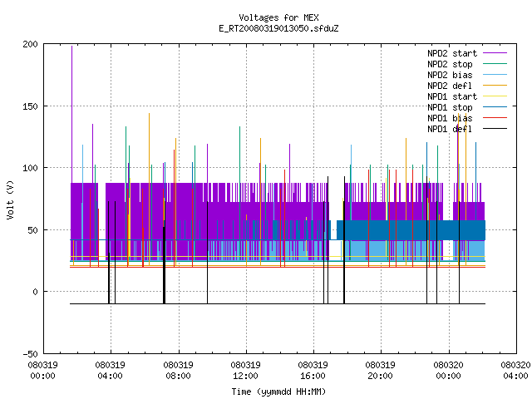The height and width of the screenshot is (399, 532).
Task: Click the 'NPD2 bias' legend label
Action: (x=450, y=75)
